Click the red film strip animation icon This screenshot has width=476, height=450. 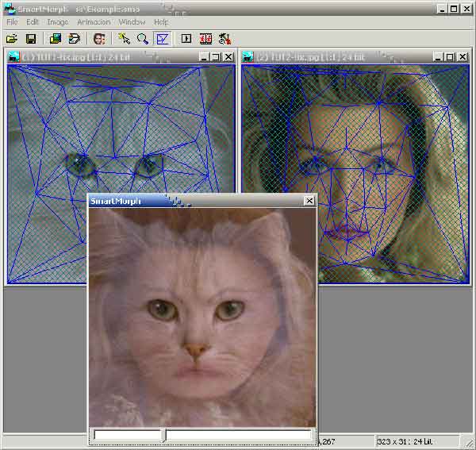[205, 39]
